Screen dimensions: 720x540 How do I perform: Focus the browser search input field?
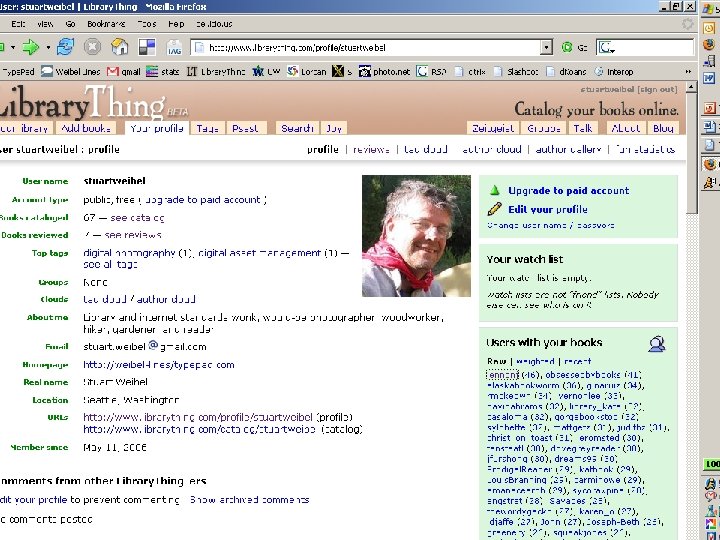[654, 47]
